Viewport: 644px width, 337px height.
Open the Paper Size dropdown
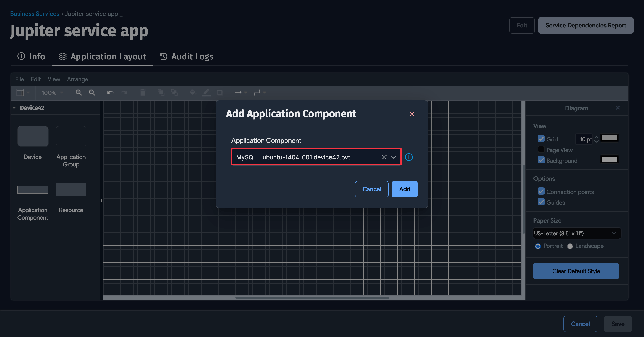(x=577, y=233)
